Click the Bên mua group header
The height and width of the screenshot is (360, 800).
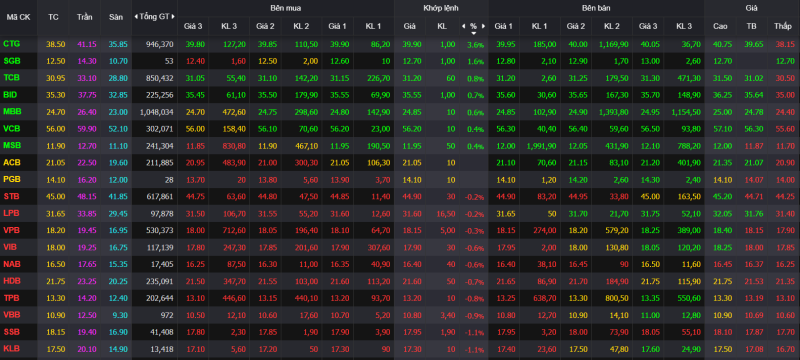[x=285, y=8]
